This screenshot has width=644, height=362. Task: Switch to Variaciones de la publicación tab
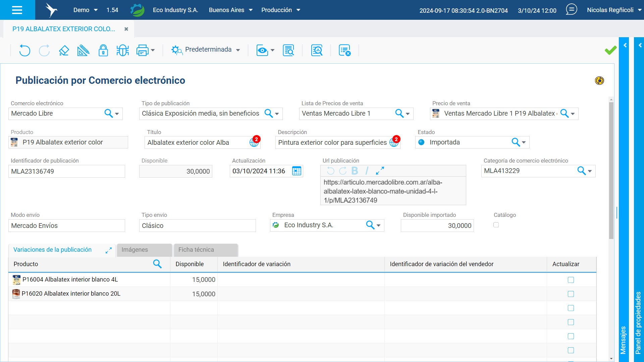tap(53, 250)
